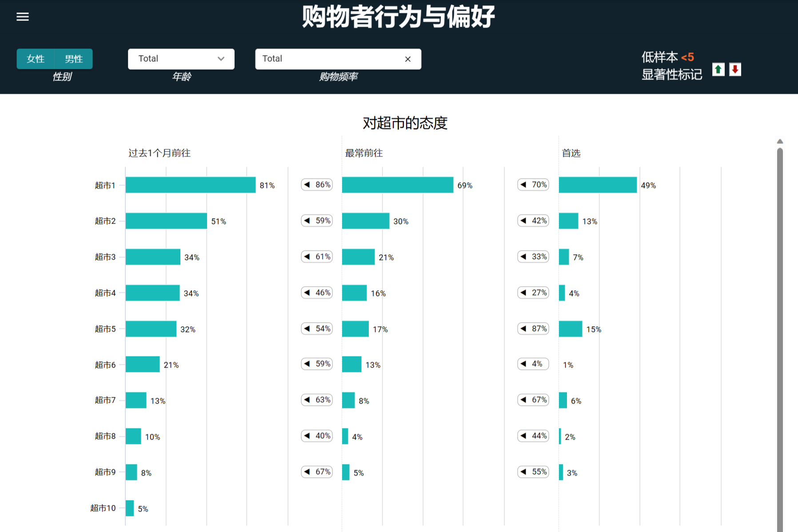
Task: Open the hamburger menu
Action: [x=23, y=17]
